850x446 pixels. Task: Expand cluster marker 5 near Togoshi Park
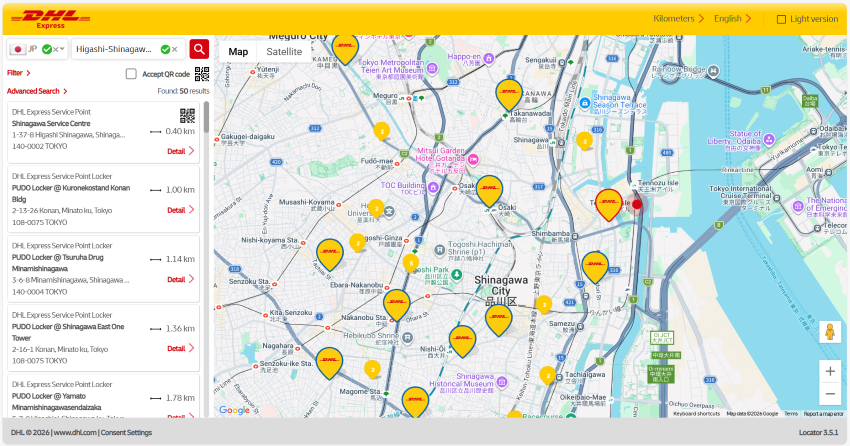tap(411, 263)
